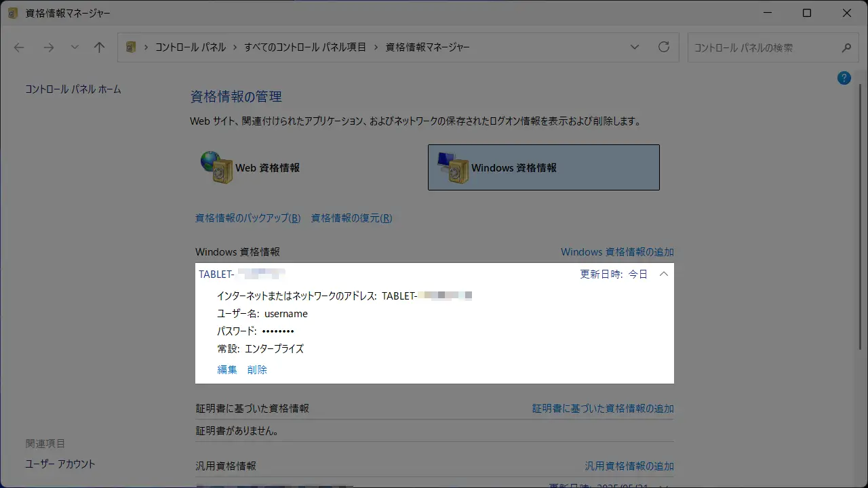Screen dimensions: 868x488
Task: Select コントロール パネル in breadcrumb
Action: coord(191,47)
